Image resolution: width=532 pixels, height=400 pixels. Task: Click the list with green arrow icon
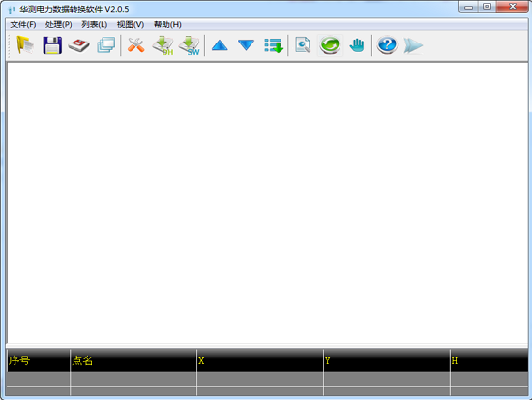coord(274,45)
